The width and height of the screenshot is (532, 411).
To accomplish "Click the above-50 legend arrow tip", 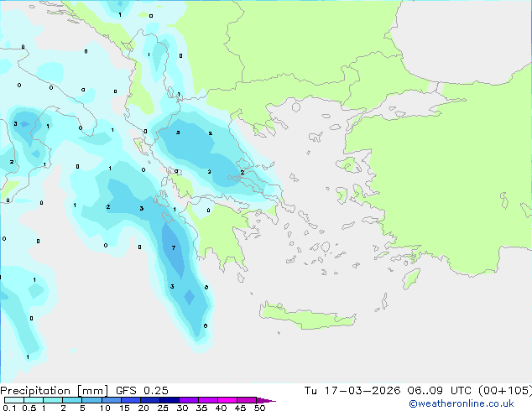I will [266, 400].
